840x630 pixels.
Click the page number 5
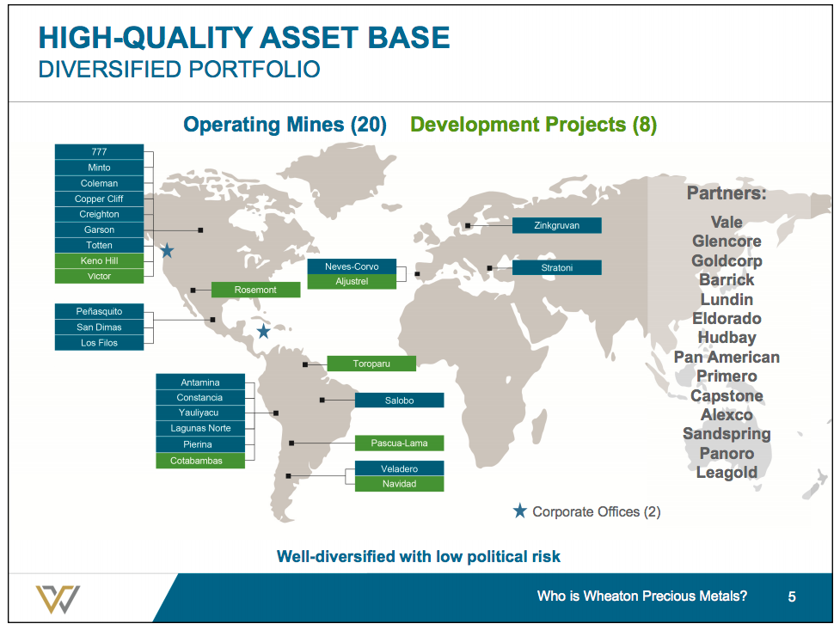pos(793,595)
